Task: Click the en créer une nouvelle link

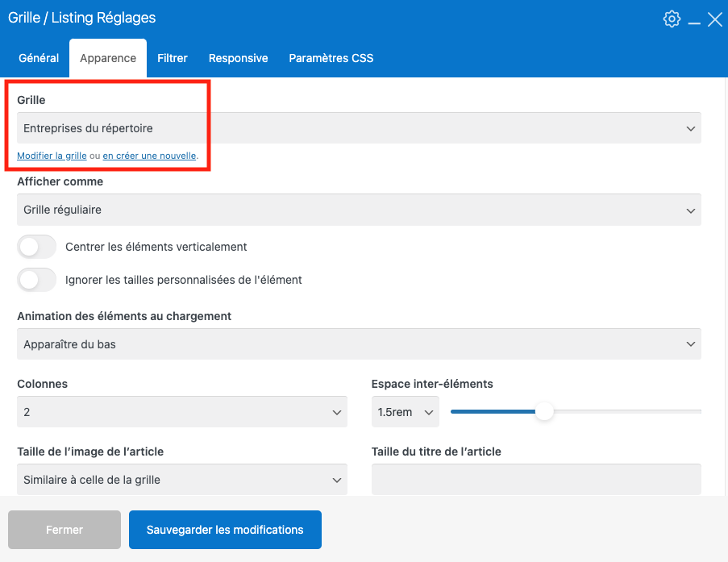Action: click(149, 156)
